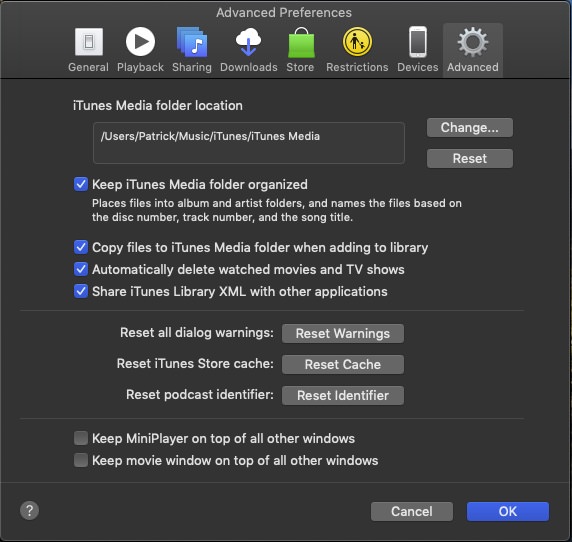Enable Keep movie window on top checkbox
Screen dimensions: 572x542
(81, 460)
